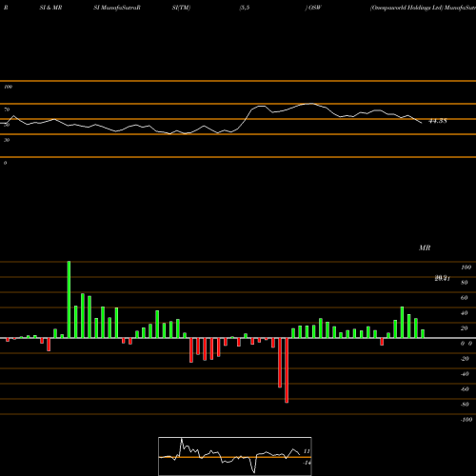476x476 pixels.
Task: Click the RSI axis label 30
Action: point(7,140)
